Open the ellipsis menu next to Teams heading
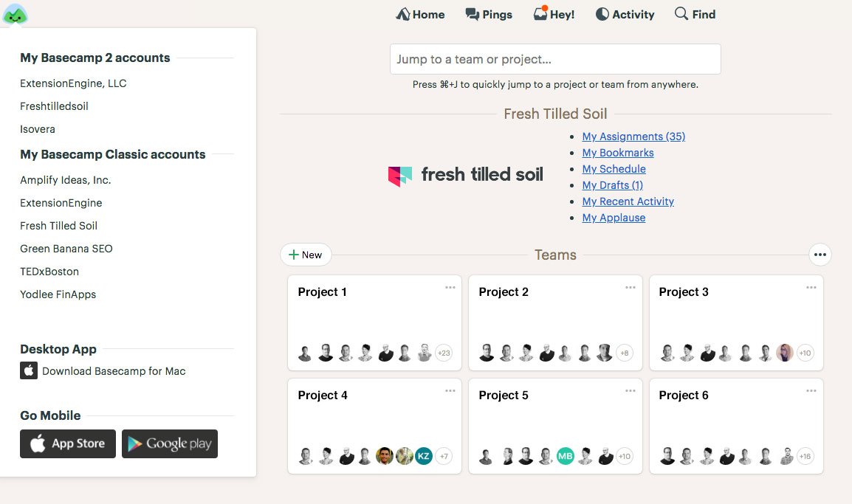The height and width of the screenshot is (504, 852). (x=820, y=255)
